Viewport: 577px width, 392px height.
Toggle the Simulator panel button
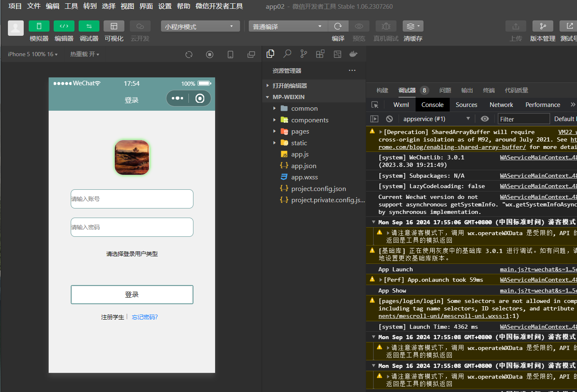point(39,26)
